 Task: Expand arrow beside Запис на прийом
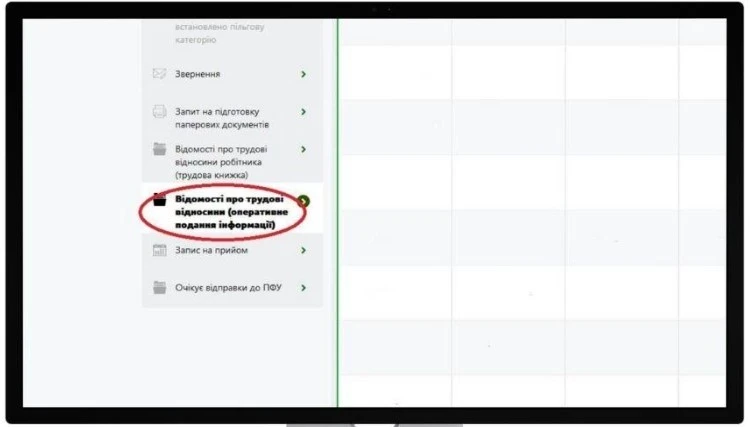tap(303, 250)
